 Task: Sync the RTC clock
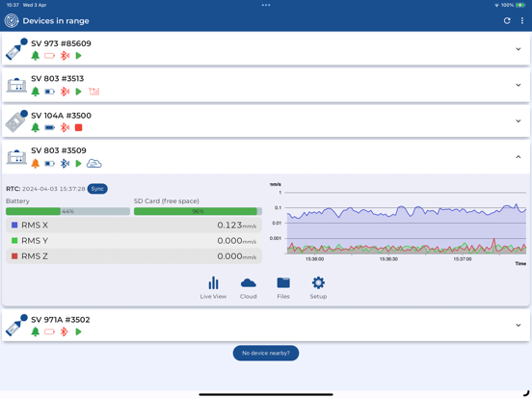pyautogui.click(x=97, y=189)
